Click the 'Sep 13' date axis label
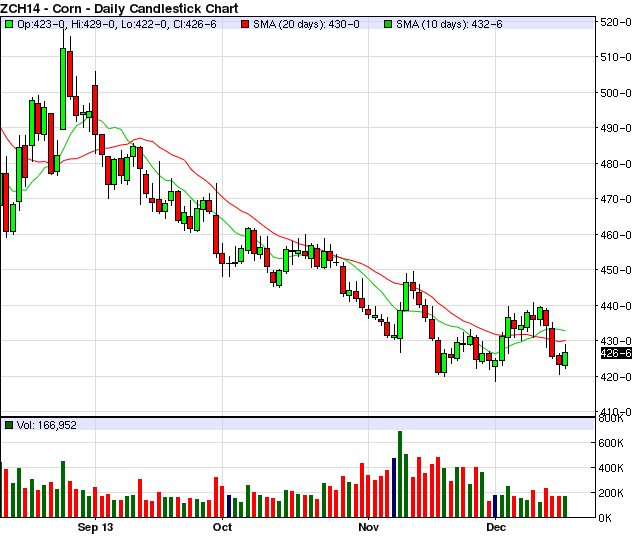Image resolution: width=640 pixels, height=536 pixels. (x=95, y=527)
